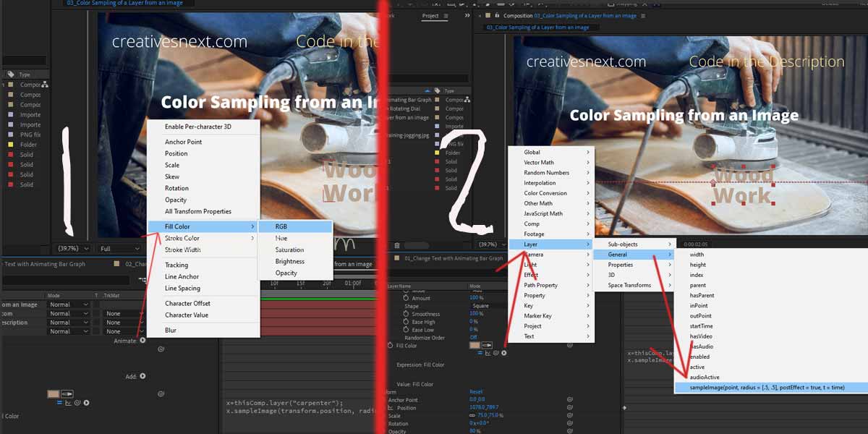Image resolution: width=868 pixels, height=434 pixels.
Task: Click the trash delete icon in Project panel
Action: pos(397,245)
